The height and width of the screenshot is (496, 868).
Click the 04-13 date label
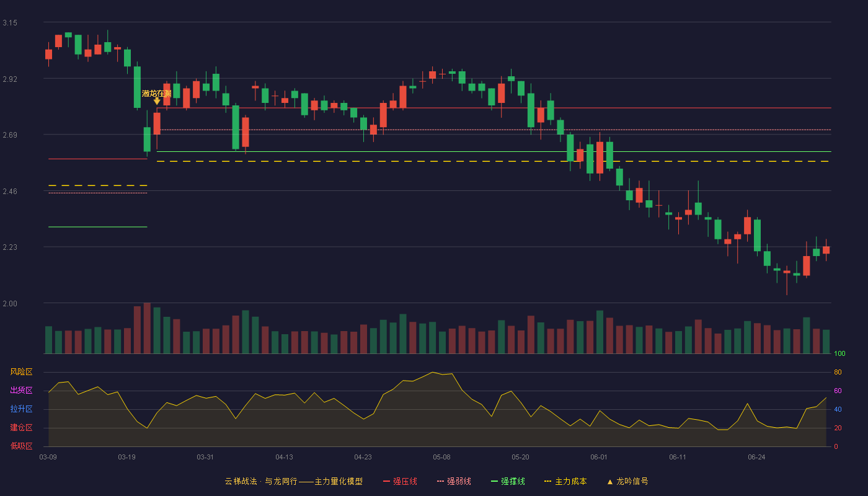click(284, 457)
